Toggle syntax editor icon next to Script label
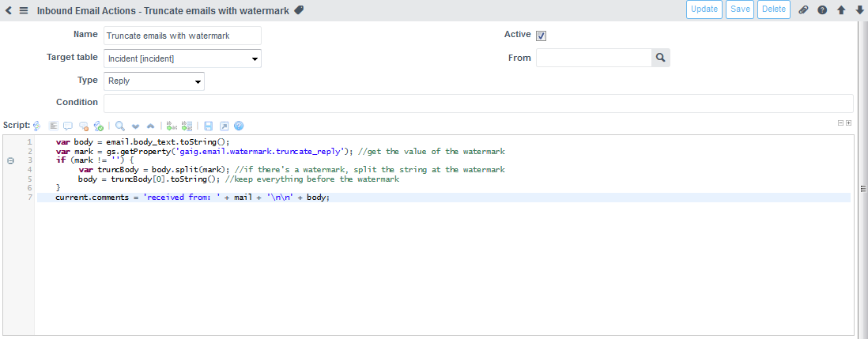868x339 pixels. point(36,126)
